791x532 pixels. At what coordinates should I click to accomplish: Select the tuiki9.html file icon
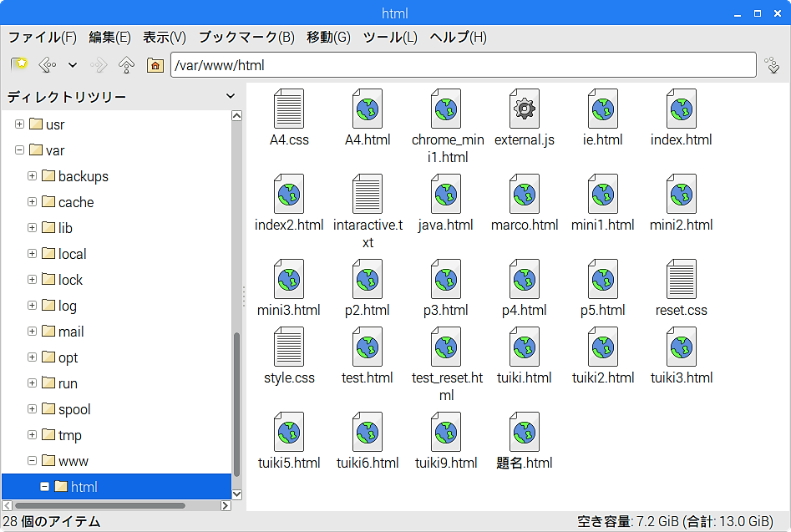coord(446,432)
